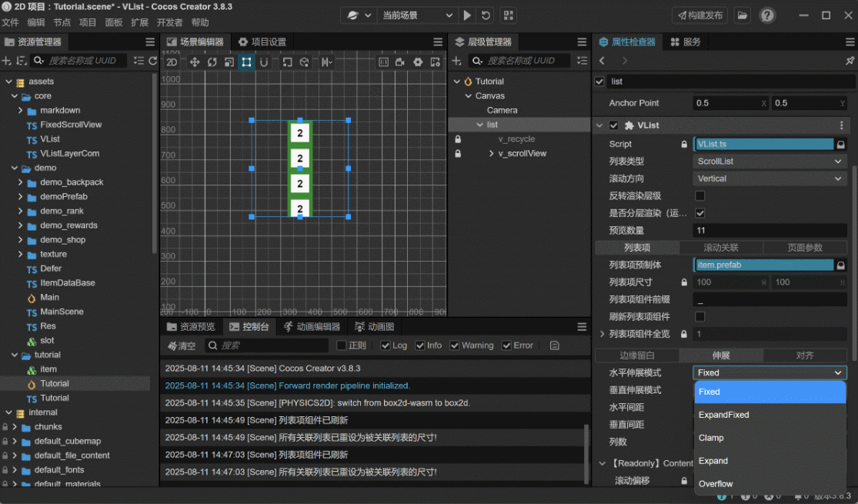
Task: Change asset sort order icon
Action: point(22,61)
